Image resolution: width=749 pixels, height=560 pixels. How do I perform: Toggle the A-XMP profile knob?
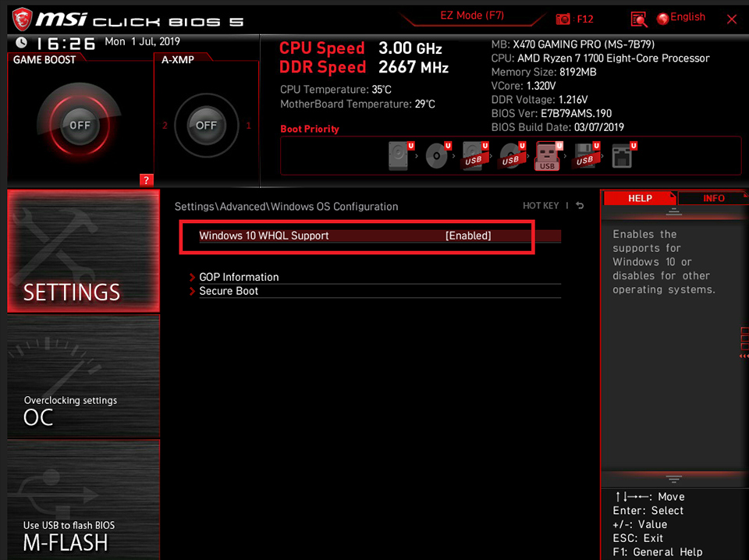coord(206,125)
